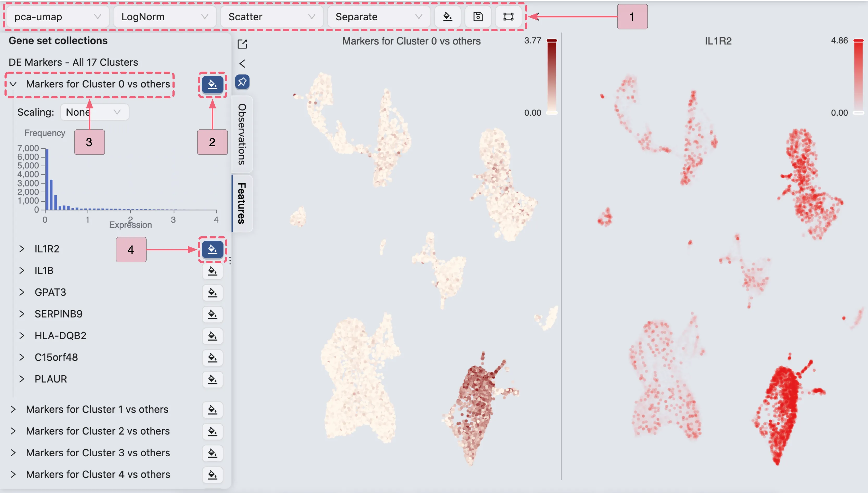868x493 pixels.
Task: Collapse Markers for Cluster 0 vs others
Action: 13,84
